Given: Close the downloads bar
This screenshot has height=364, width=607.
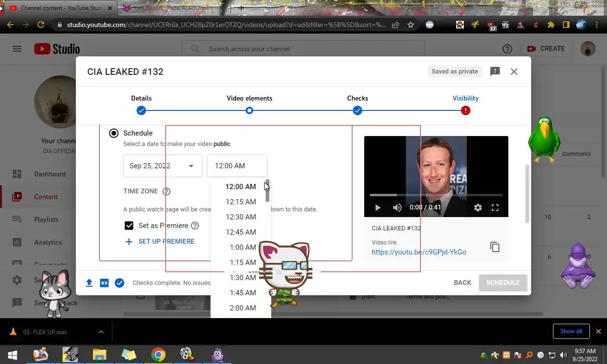Looking at the screenshot, I should pyautogui.click(x=598, y=331).
